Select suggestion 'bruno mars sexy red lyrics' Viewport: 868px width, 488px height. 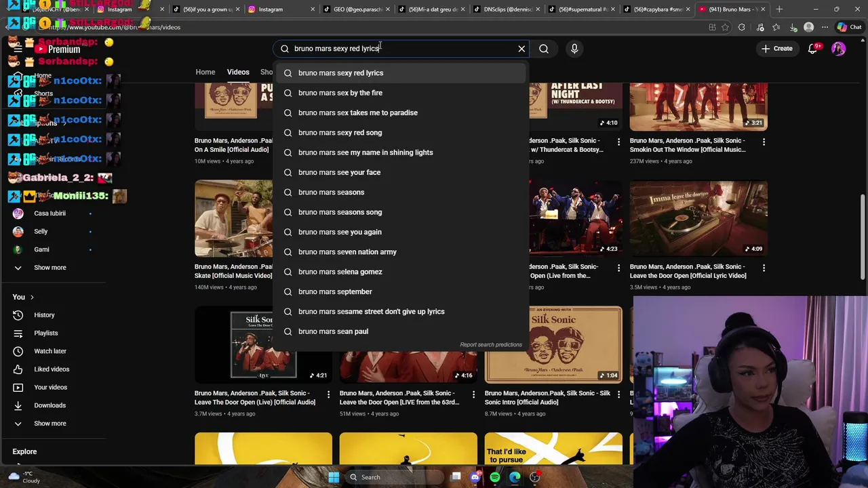[401, 73]
